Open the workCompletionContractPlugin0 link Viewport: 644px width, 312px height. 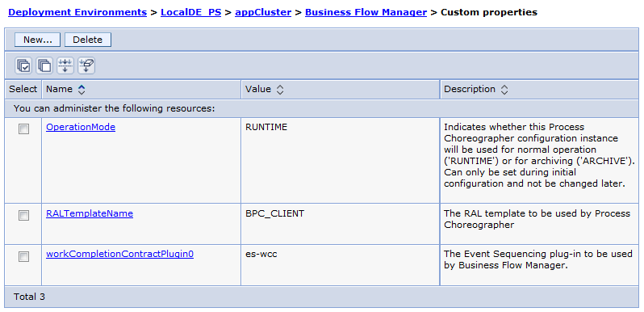coord(120,254)
